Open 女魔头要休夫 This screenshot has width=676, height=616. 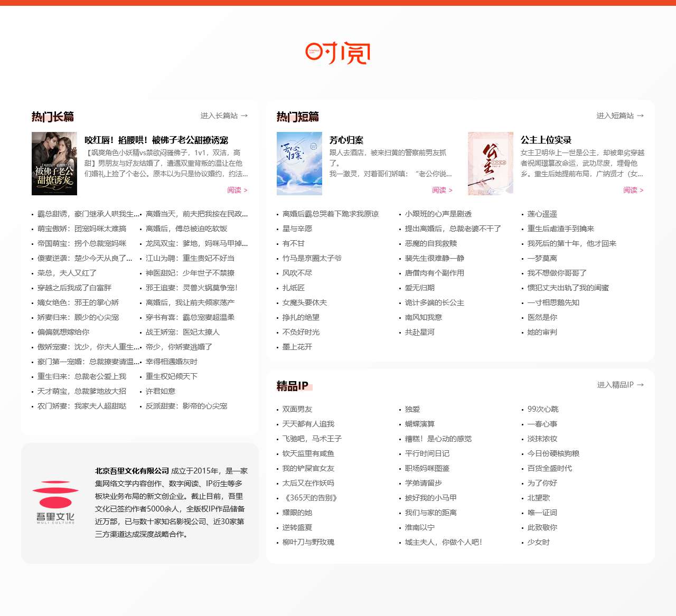[305, 302]
